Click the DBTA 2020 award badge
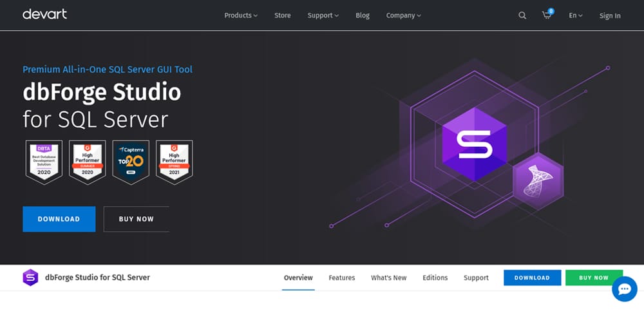This screenshot has height=322, width=644. [44, 162]
